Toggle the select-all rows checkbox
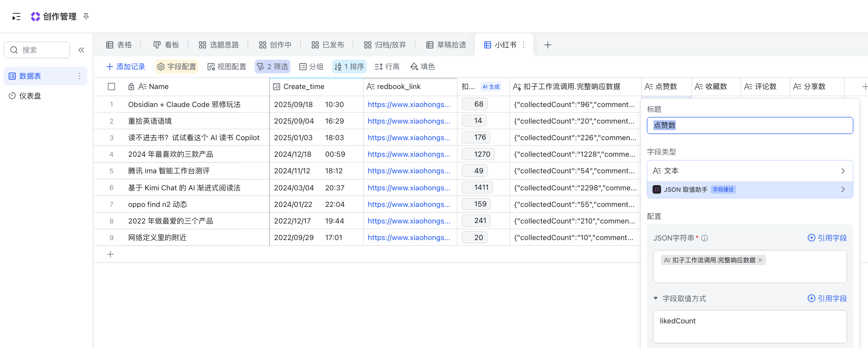 click(x=112, y=87)
